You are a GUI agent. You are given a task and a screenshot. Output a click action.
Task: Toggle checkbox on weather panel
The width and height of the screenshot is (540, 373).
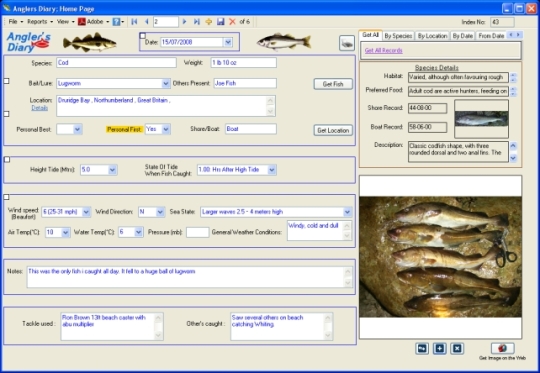click(x=6, y=197)
